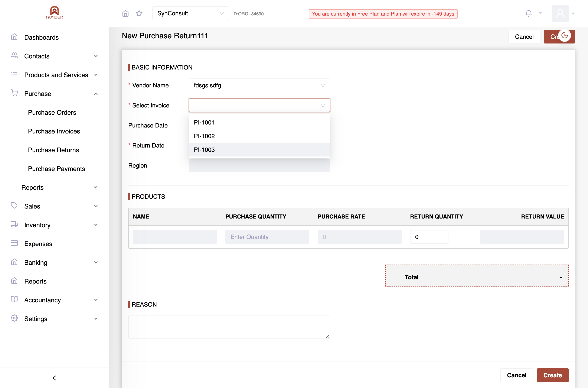The image size is (588, 388).
Task: Toggle dark mode moon icon
Action: (565, 36)
